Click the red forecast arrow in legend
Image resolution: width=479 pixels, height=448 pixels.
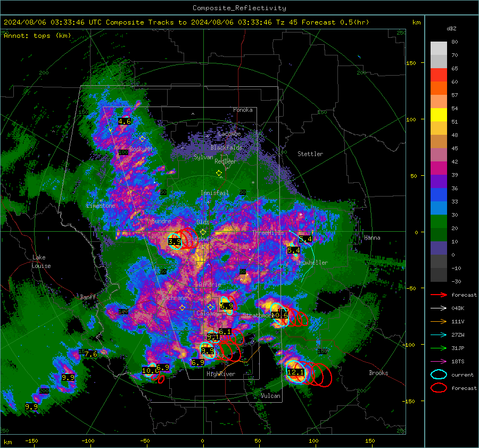click(439, 295)
